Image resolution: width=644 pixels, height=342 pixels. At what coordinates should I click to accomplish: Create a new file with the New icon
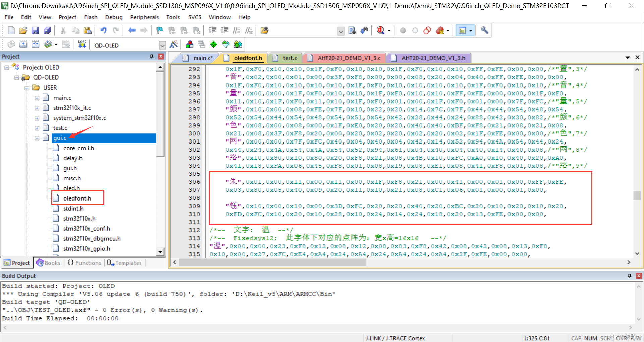[x=11, y=31]
